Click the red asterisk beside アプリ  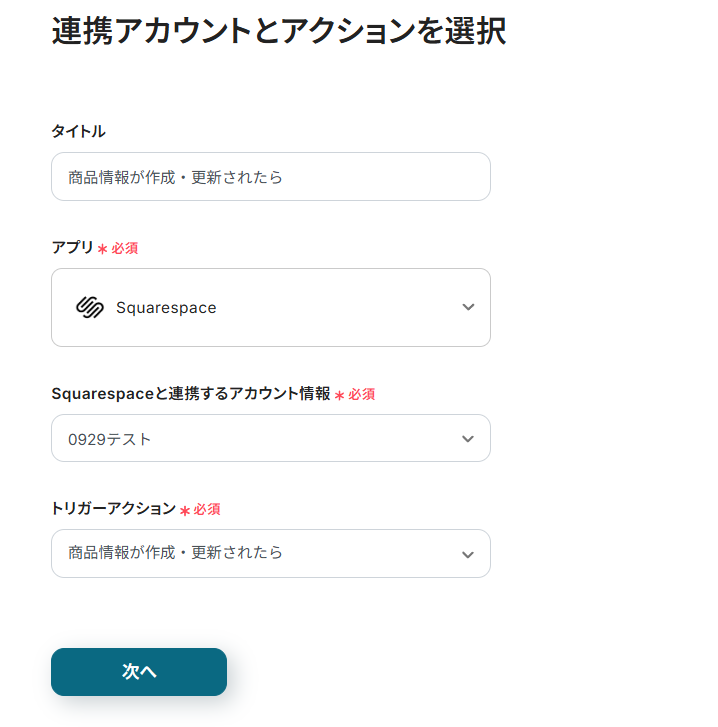102,249
